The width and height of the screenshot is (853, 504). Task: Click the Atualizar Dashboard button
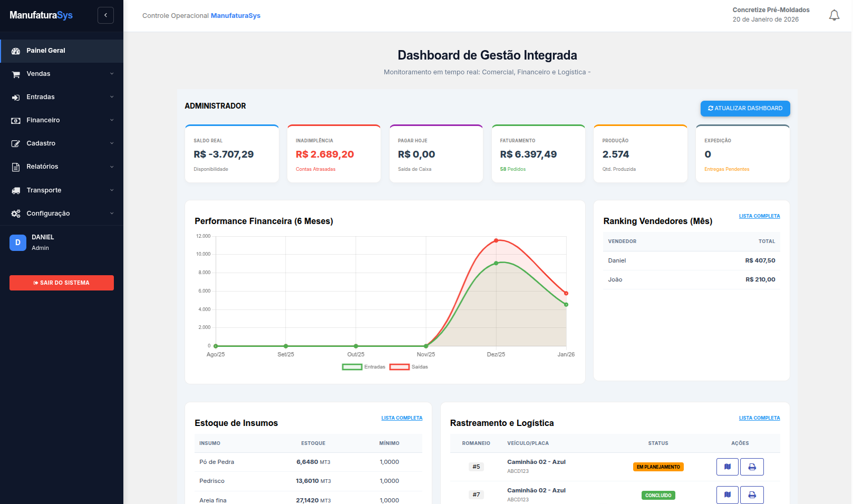[745, 108]
